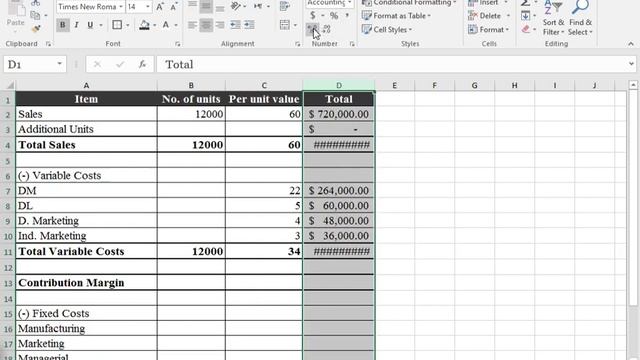Collapse the ribbon with the chevron

click(631, 44)
